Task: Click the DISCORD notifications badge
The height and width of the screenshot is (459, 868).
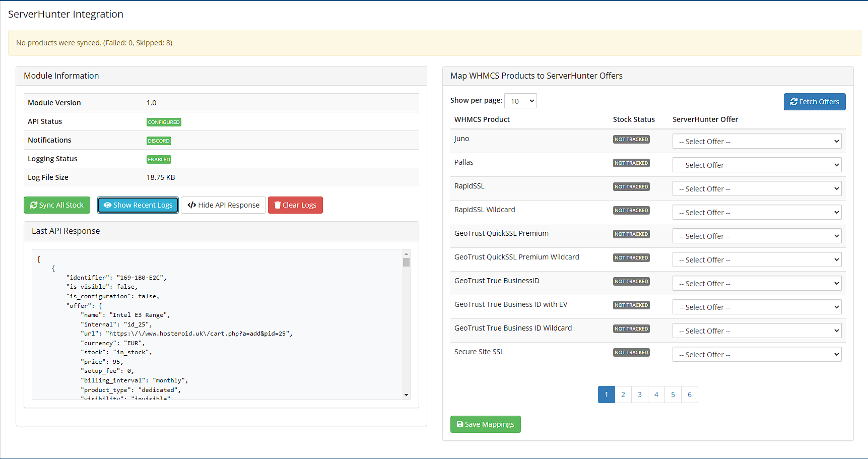Action: click(x=159, y=141)
